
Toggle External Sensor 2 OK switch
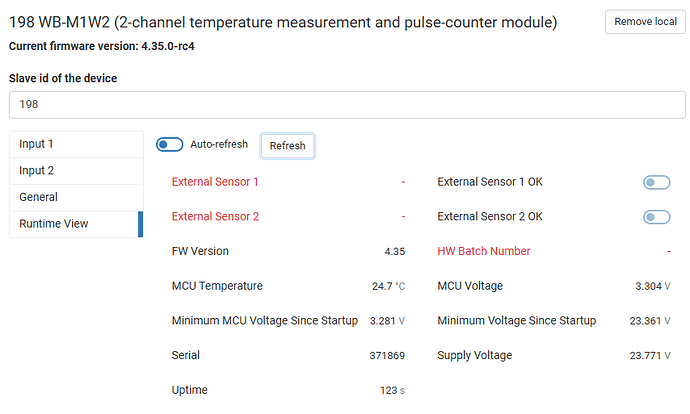(x=656, y=217)
